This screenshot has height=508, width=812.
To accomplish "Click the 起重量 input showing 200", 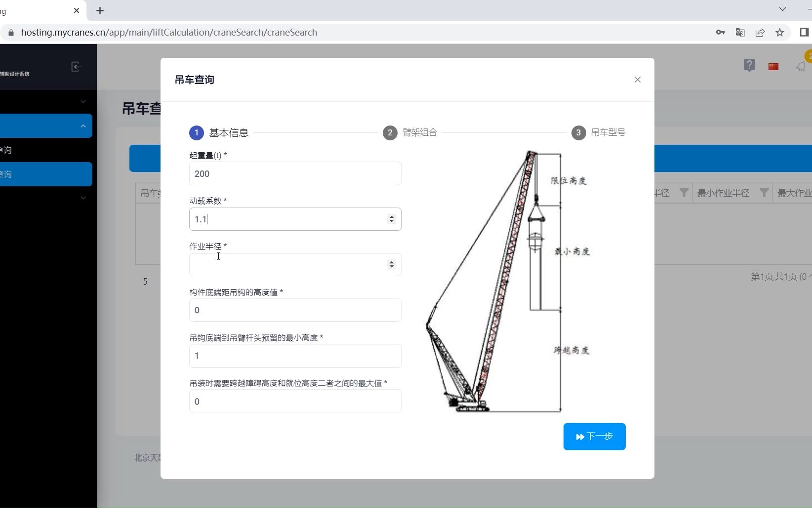I will click(x=294, y=173).
